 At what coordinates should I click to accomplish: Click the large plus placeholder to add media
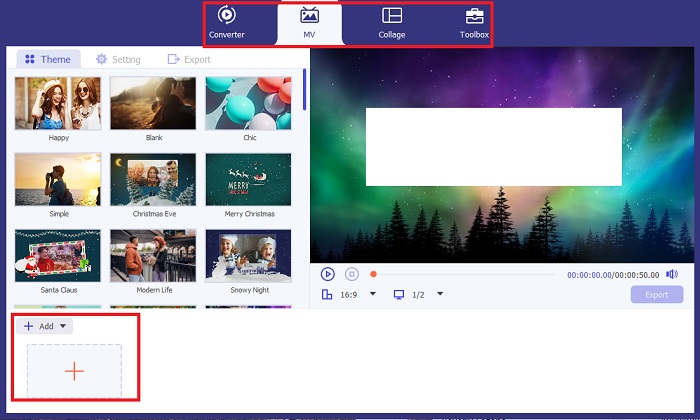coord(74,371)
